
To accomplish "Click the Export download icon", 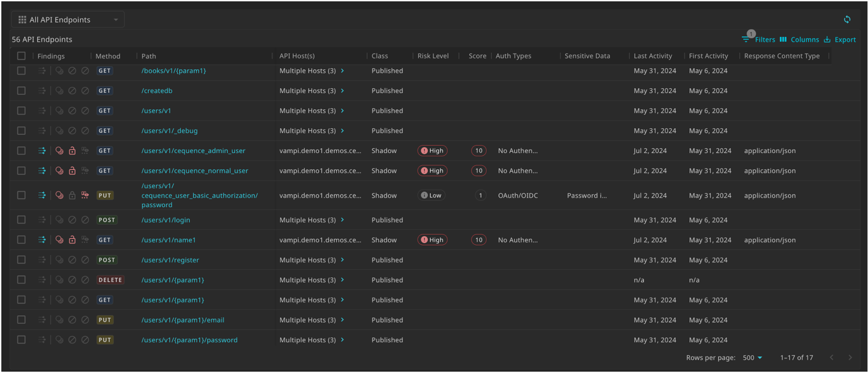I will [827, 39].
